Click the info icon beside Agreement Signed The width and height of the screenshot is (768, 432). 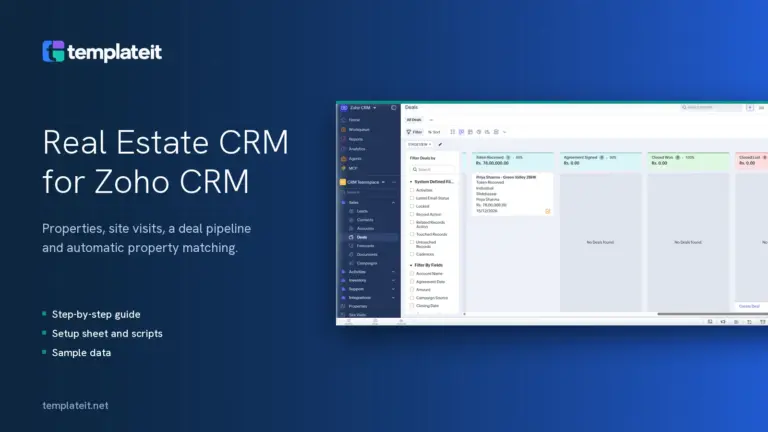coord(601,158)
